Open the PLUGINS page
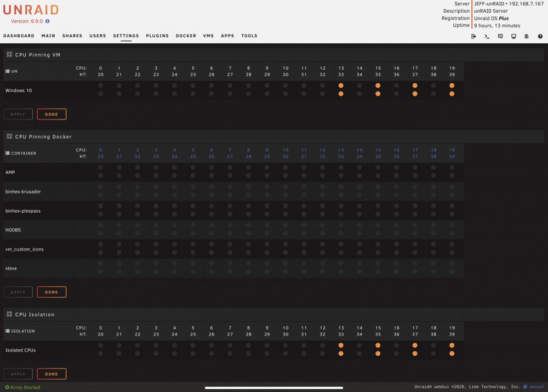 point(157,36)
